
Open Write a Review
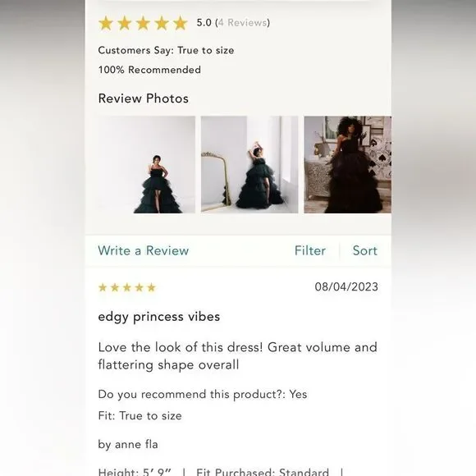pyautogui.click(x=144, y=251)
